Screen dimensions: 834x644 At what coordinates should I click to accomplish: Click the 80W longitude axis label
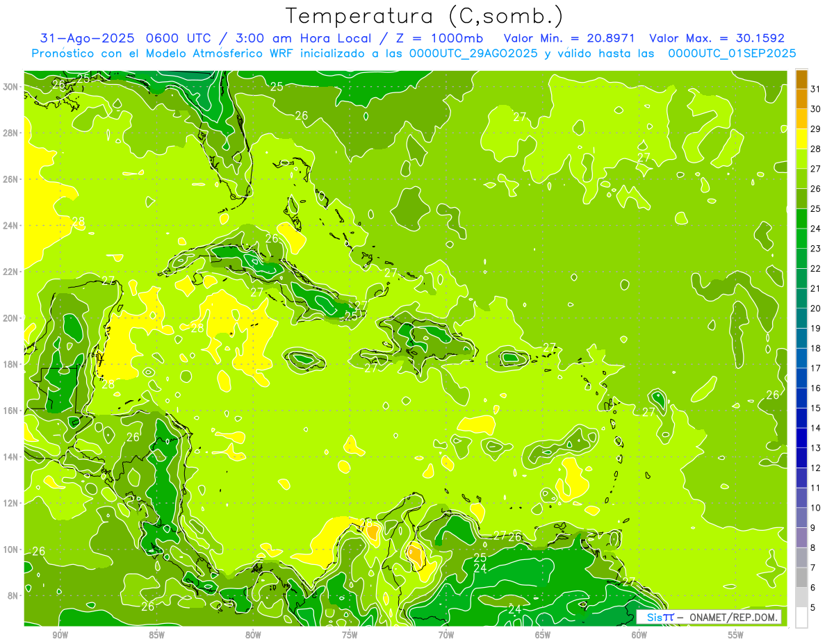tap(253, 635)
